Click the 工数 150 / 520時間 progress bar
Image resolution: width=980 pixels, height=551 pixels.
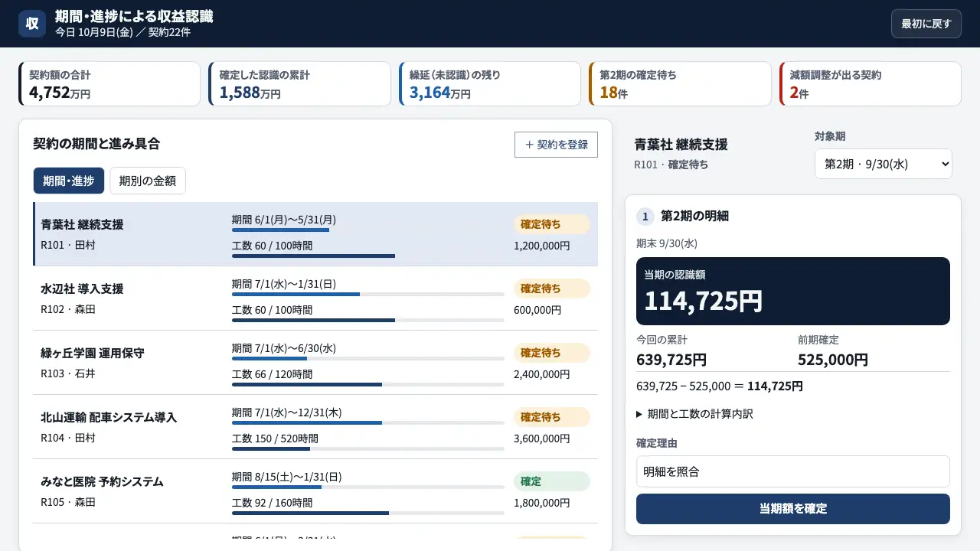click(x=368, y=448)
